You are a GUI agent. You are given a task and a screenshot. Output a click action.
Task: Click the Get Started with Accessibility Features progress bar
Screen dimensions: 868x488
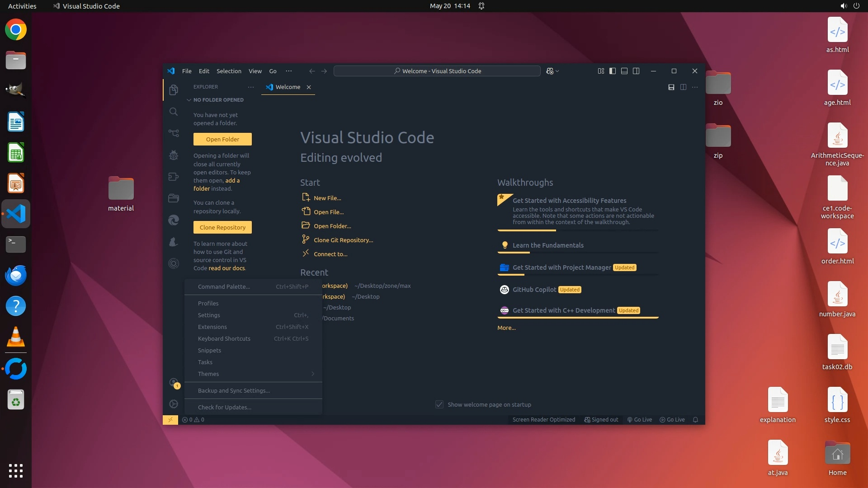578,230
